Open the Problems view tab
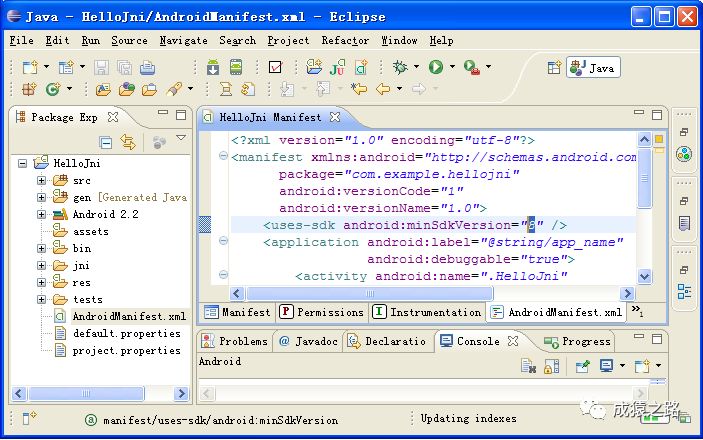Screen dimensions: 703x440 tap(234, 341)
